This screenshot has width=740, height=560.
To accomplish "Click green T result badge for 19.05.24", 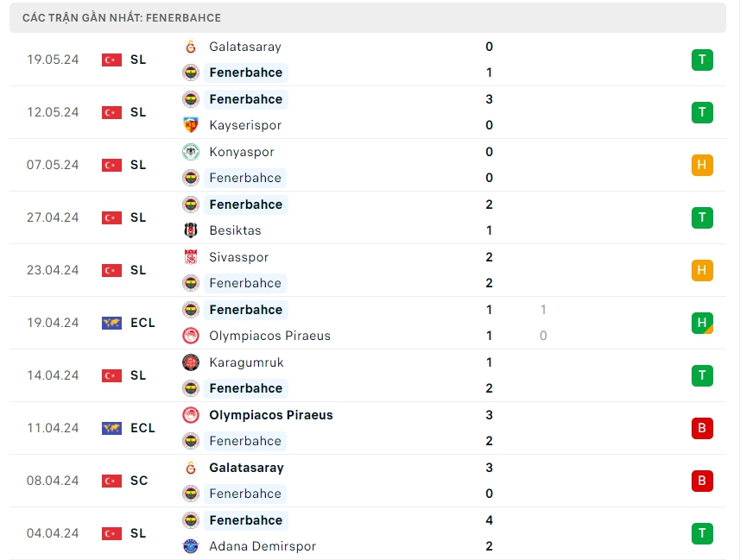I will click(x=702, y=60).
